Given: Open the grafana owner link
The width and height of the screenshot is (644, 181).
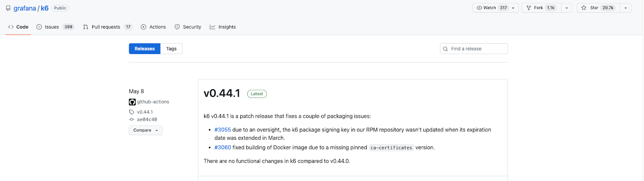Looking at the screenshot, I should click(x=25, y=8).
